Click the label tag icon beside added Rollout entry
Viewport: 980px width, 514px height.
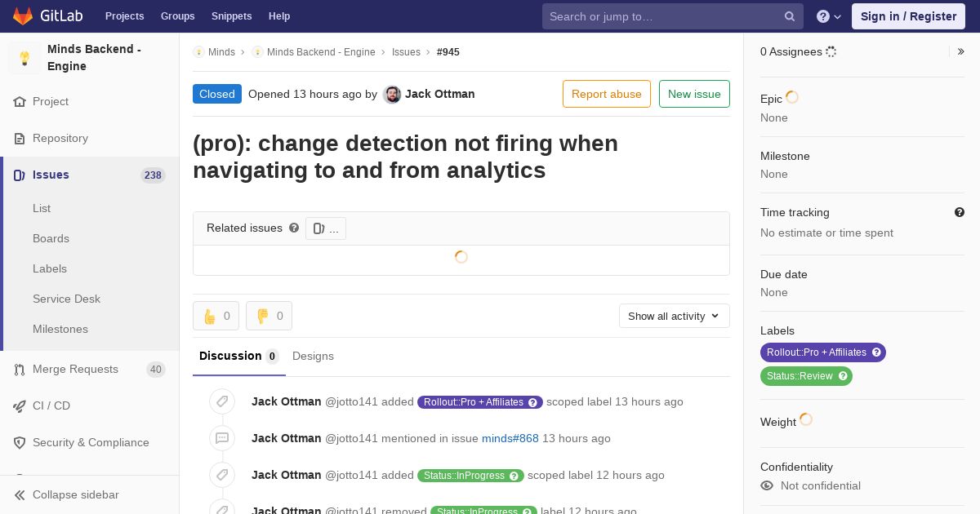222,401
